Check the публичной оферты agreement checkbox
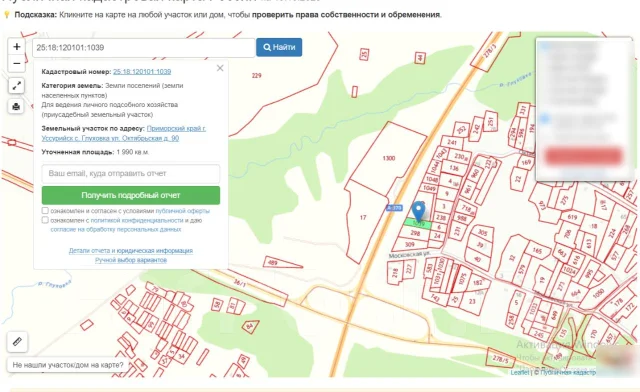This screenshot has height=392, width=640. (45, 211)
